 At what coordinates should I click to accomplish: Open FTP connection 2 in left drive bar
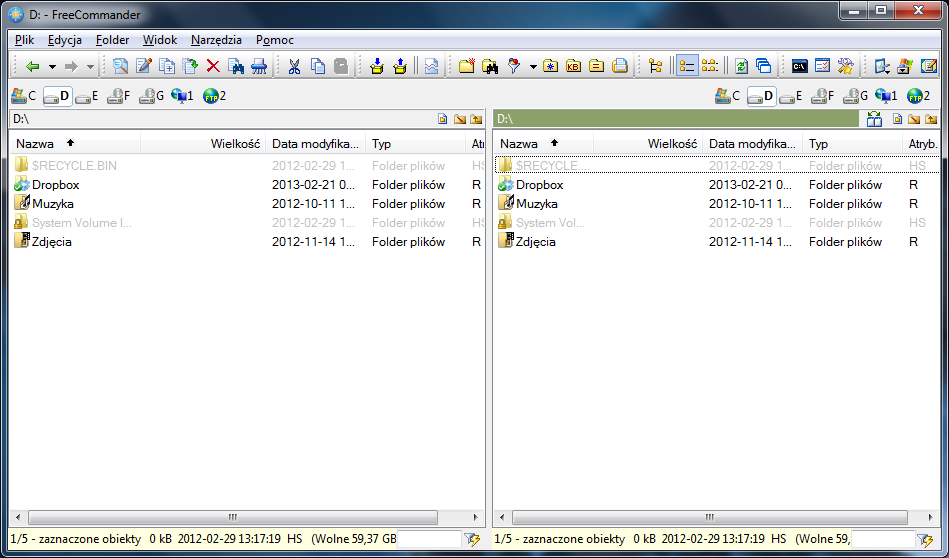(x=214, y=96)
